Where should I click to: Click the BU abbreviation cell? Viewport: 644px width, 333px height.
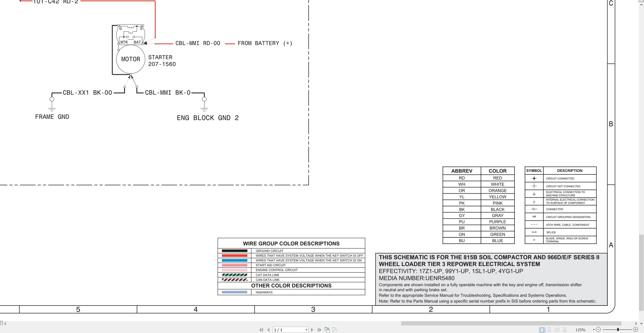[x=462, y=241]
